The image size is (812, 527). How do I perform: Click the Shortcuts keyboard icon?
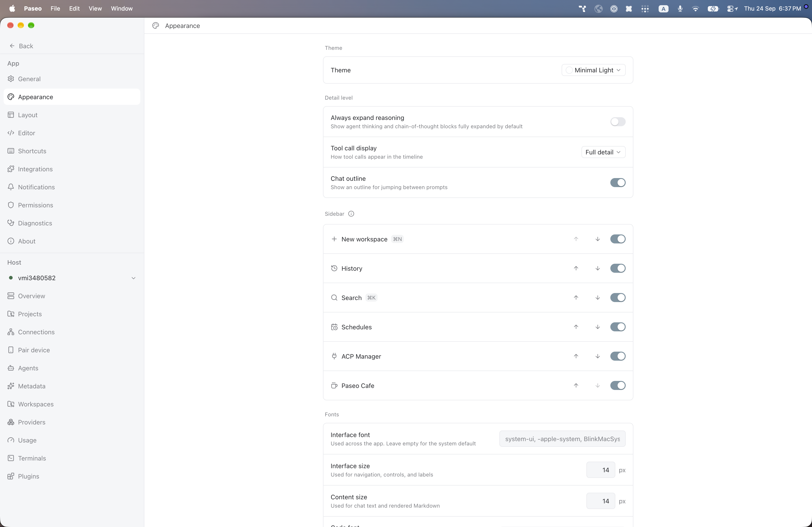(11, 151)
